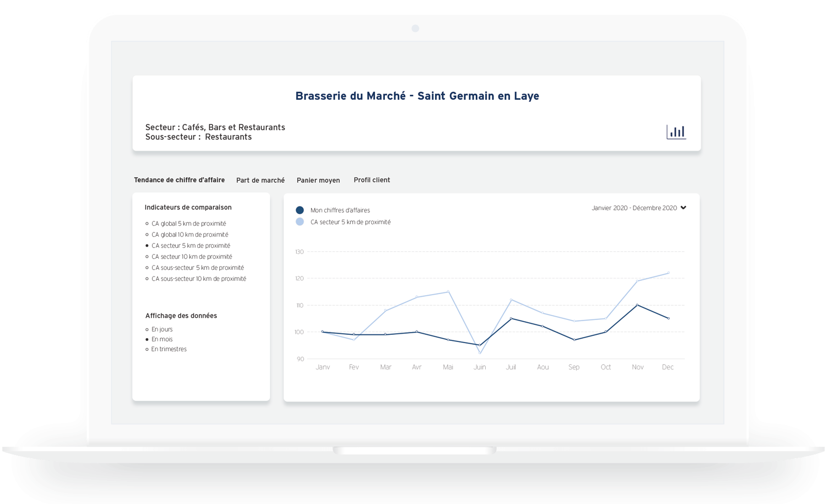This screenshot has width=827, height=504.
Task: Switch to the Panier moyen tab
Action: point(318,180)
